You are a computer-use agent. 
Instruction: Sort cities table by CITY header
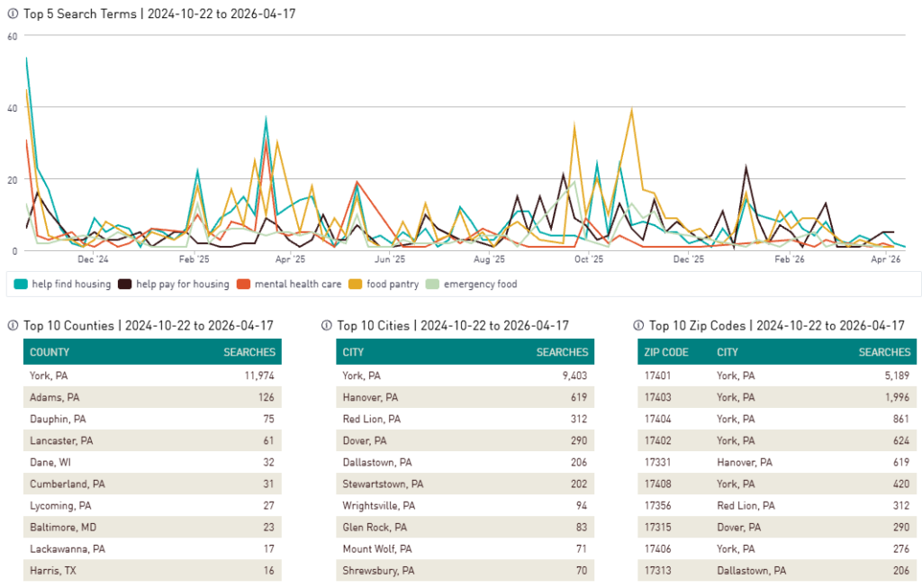[x=353, y=352]
